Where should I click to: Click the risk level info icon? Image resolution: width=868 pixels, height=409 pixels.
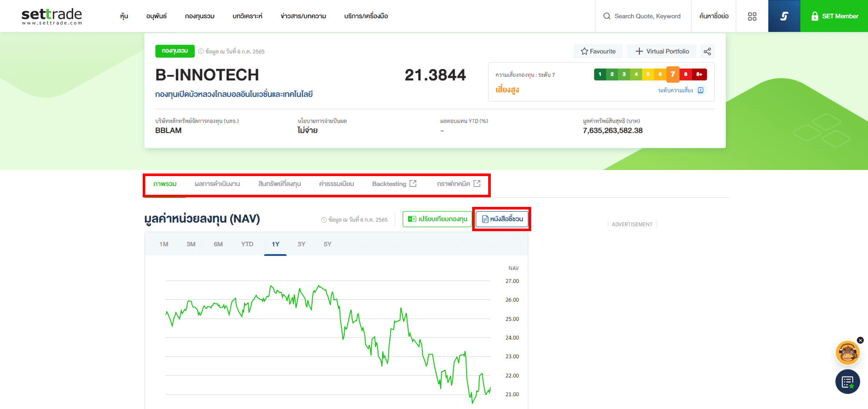coord(701,90)
